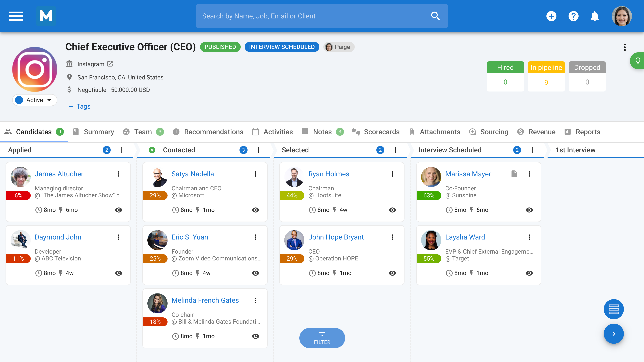The width and height of the screenshot is (644, 362).
Task: Open the hamburger navigation menu
Action: pyautogui.click(x=16, y=16)
